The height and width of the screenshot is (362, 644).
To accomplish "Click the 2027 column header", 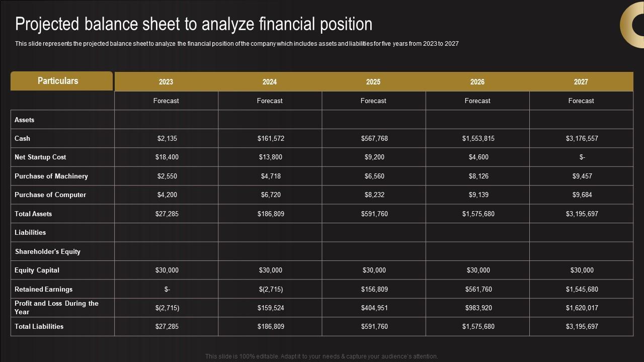I will tap(581, 82).
